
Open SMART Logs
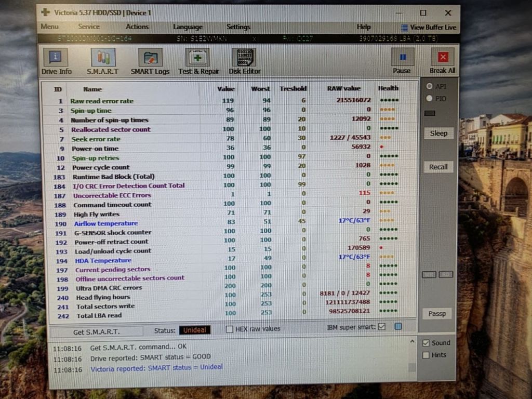(x=150, y=61)
